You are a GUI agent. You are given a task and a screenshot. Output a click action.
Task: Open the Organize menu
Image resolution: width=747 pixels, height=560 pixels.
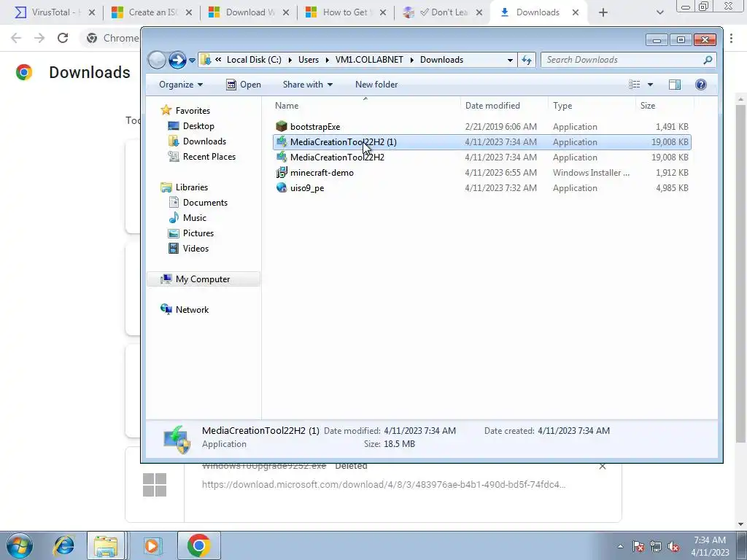click(x=181, y=85)
